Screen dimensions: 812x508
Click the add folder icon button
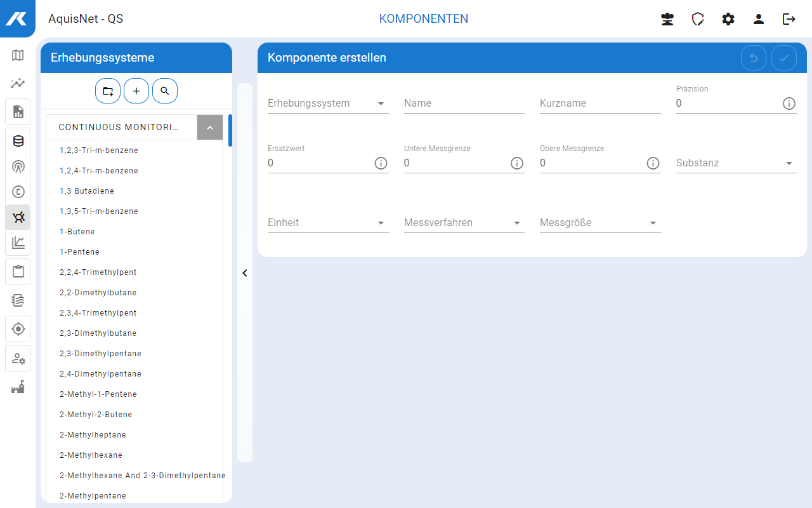(108, 91)
